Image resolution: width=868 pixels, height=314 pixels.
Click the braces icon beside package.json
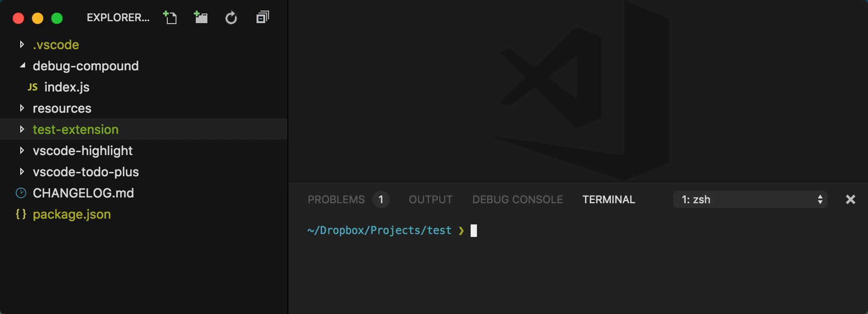coord(21,214)
